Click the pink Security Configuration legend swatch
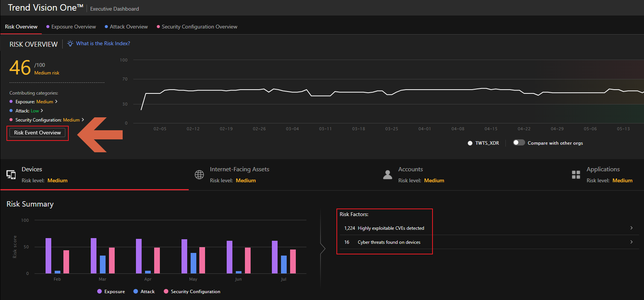644x300 pixels. (166, 292)
